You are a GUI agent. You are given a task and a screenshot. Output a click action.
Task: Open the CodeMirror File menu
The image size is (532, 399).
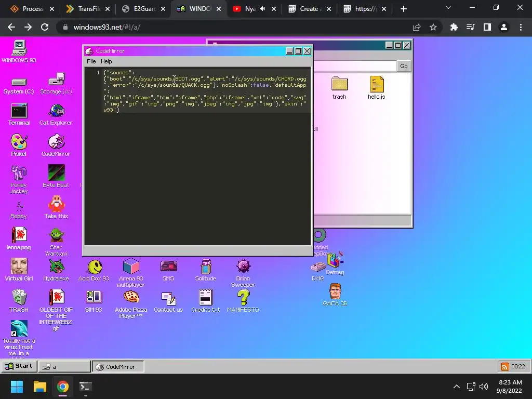pos(91,61)
